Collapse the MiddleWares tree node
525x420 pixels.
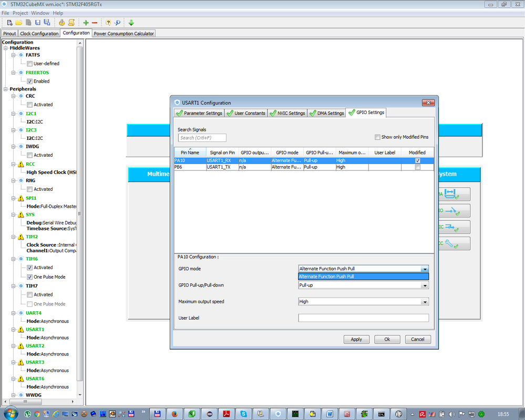6,48
